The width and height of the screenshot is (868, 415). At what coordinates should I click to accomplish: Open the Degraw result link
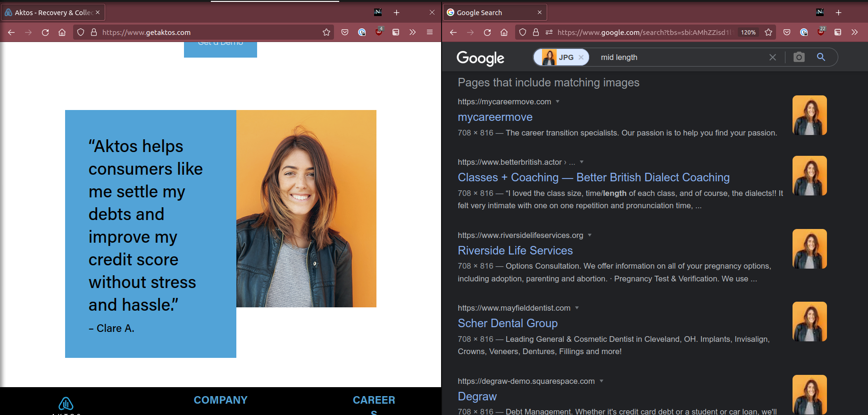coord(477,397)
